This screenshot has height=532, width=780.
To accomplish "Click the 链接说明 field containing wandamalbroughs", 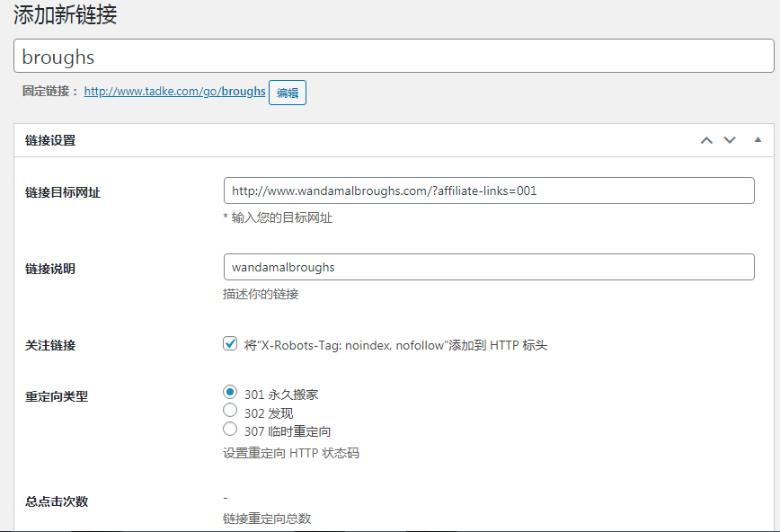I will (488, 267).
